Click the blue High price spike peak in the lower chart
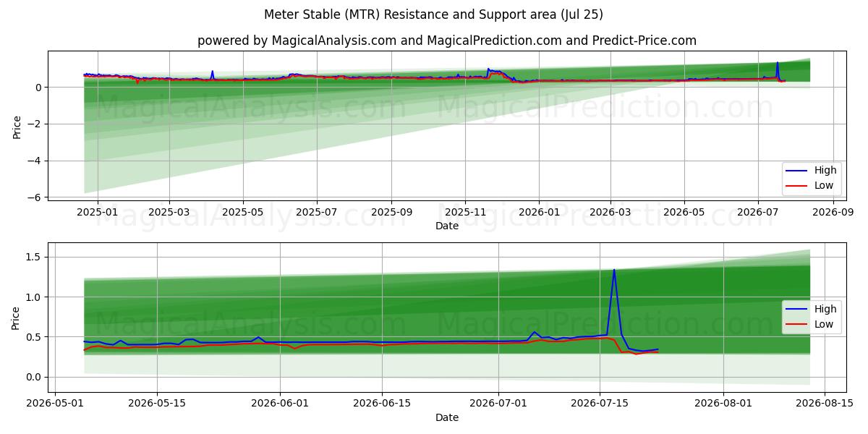The image size is (868, 434). (614, 271)
